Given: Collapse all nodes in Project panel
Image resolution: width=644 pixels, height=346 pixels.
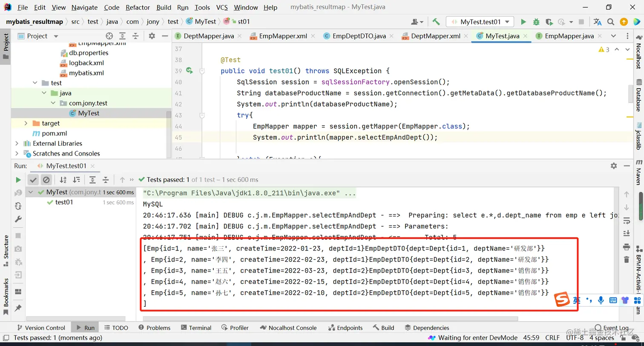Looking at the screenshot, I should coord(135,36).
